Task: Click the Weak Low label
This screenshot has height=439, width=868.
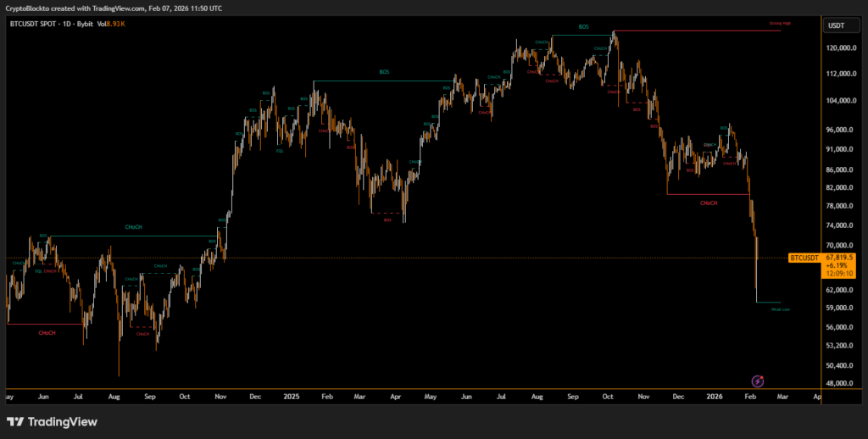Action: click(781, 309)
